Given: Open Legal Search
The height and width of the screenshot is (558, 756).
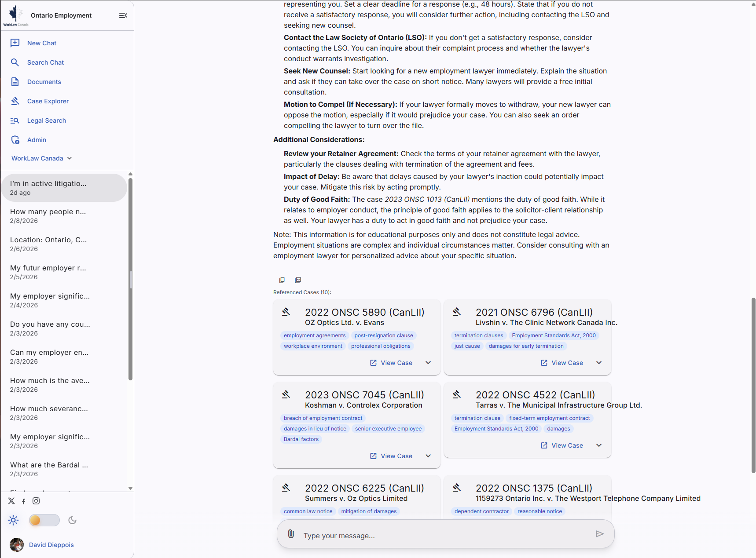Looking at the screenshot, I should coord(46,120).
